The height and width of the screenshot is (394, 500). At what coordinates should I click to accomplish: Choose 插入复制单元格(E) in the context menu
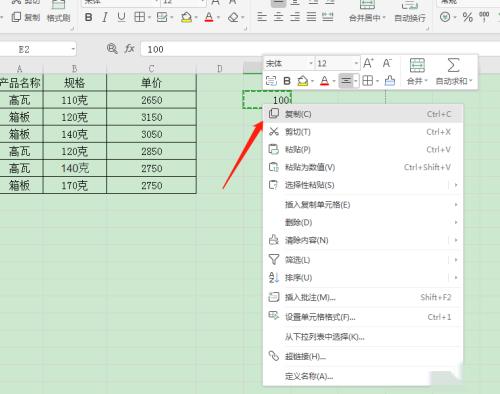[x=363, y=204]
